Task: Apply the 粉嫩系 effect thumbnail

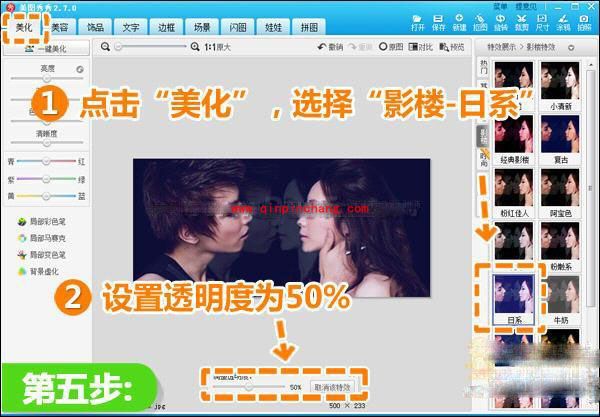Action: coord(560,246)
